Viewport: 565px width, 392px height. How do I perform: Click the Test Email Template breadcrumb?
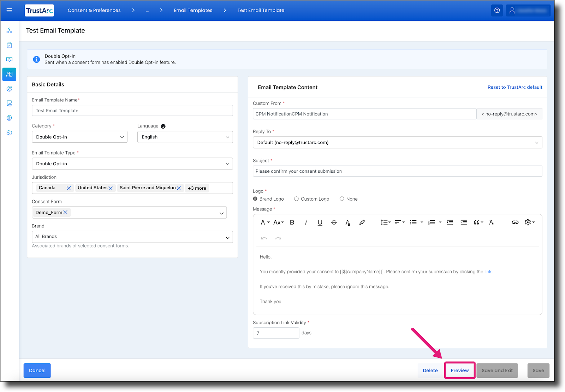(x=261, y=11)
